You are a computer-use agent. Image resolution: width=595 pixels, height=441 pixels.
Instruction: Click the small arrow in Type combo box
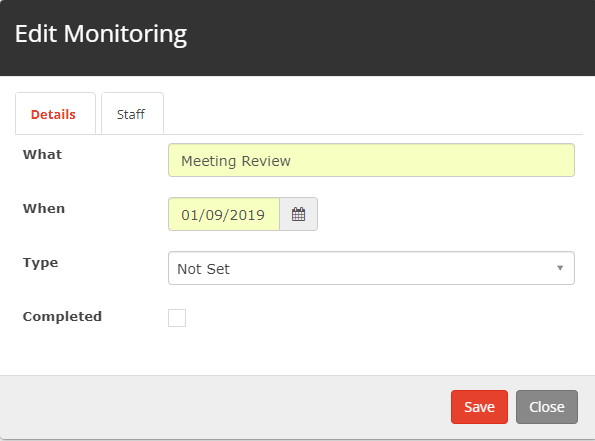point(560,268)
